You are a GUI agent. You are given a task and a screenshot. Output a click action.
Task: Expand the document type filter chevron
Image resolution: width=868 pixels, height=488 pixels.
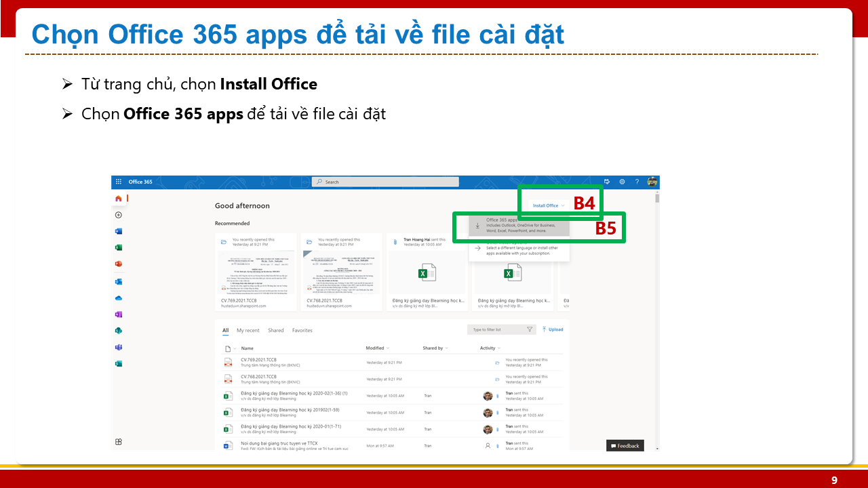(234, 347)
